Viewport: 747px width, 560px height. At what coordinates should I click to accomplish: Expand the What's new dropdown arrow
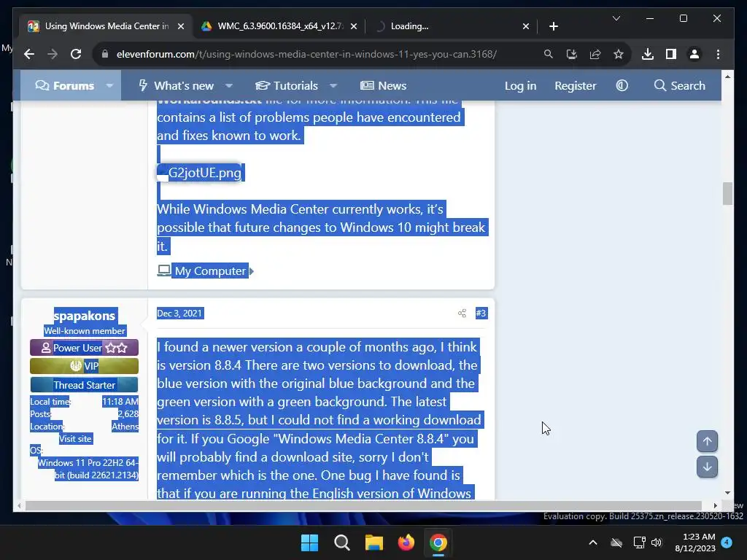pyautogui.click(x=228, y=86)
